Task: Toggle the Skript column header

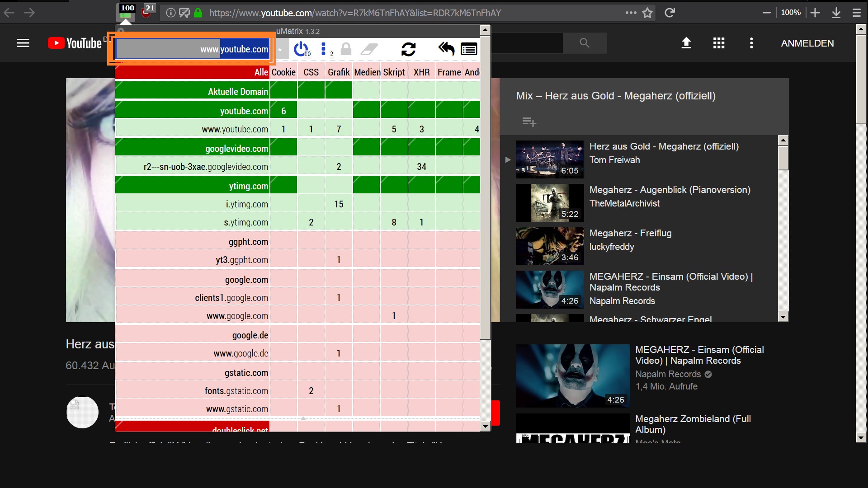Action: click(x=394, y=72)
